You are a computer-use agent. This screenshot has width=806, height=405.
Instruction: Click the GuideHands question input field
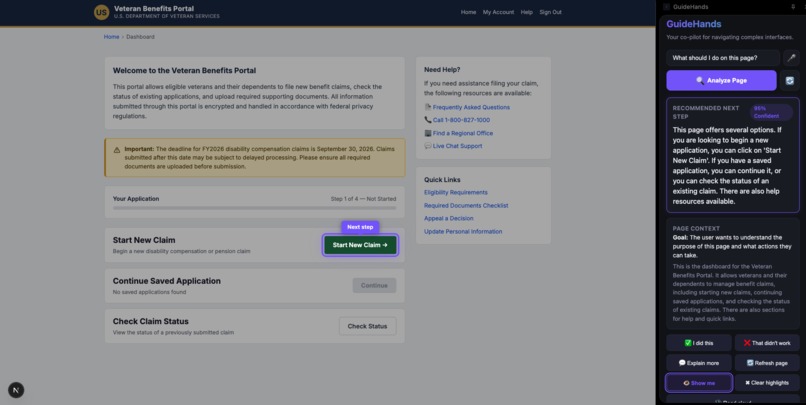[723, 58]
